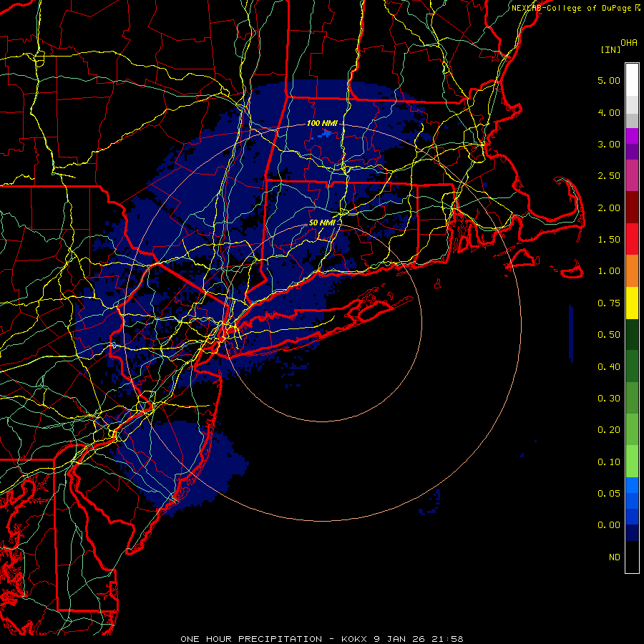This screenshot has height=644, width=644.
Task: Click the 2.50 legend value label
Action: click(609, 176)
